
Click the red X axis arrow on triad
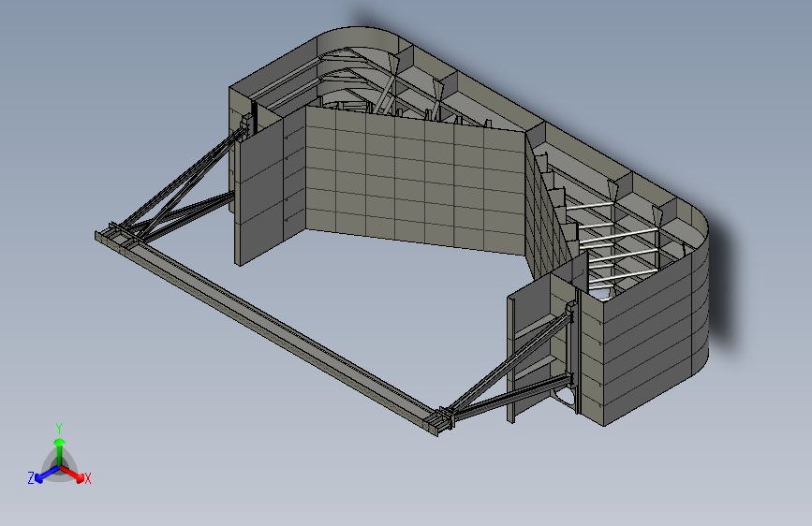(73, 474)
